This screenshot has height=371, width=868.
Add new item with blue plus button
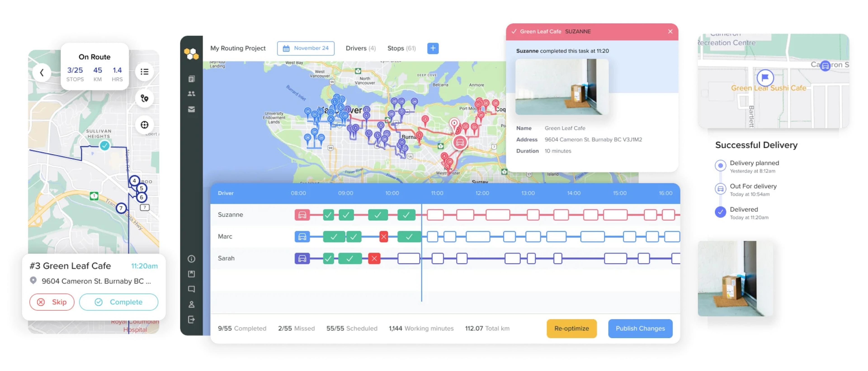click(x=433, y=48)
